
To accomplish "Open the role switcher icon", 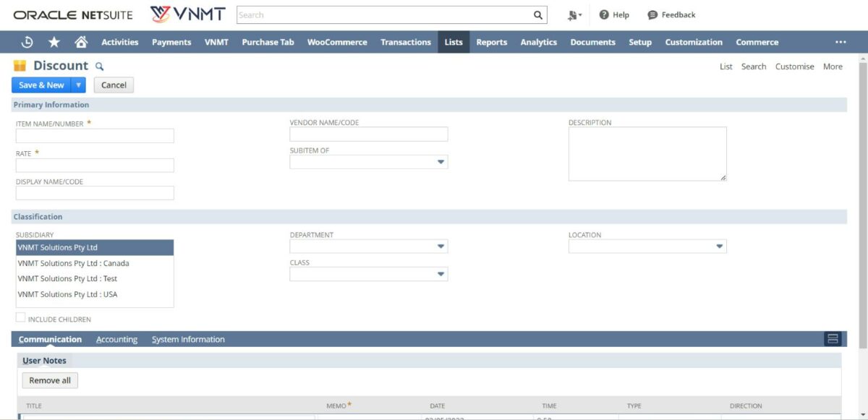I will [x=575, y=14].
